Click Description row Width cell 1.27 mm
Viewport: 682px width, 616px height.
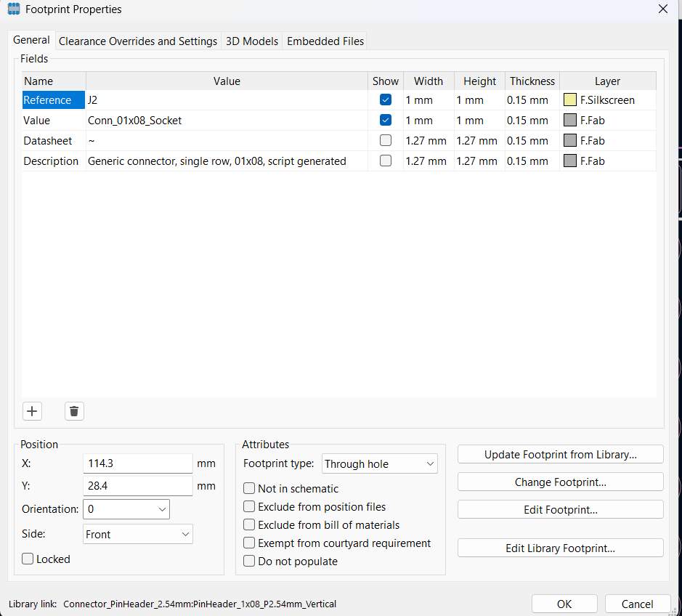tap(429, 161)
